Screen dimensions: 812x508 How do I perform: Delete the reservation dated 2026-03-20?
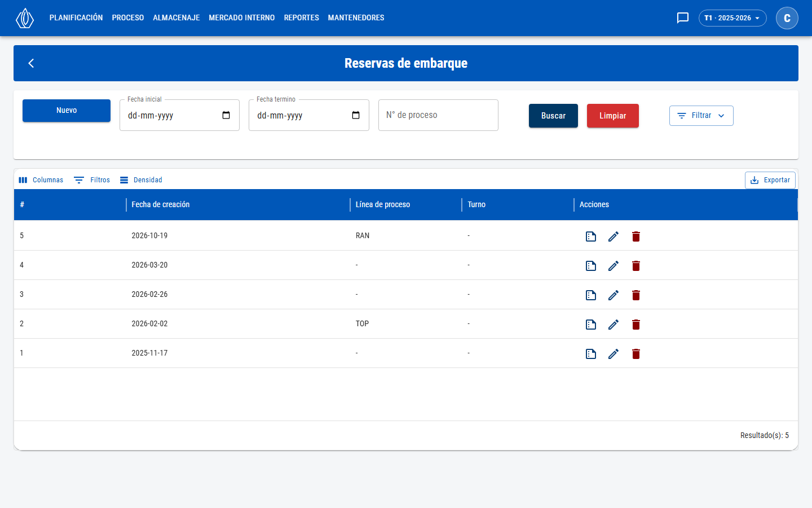pos(636,266)
